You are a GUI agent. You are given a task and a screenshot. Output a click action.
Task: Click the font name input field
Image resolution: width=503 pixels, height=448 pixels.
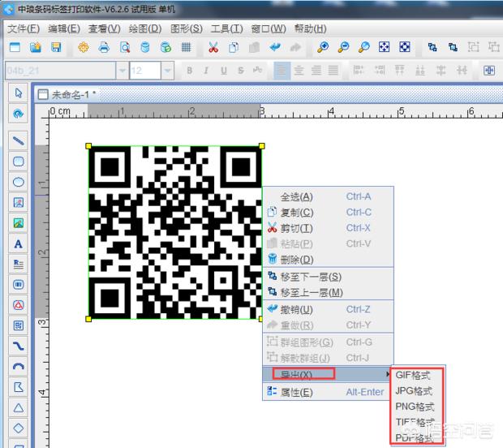(x=60, y=71)
